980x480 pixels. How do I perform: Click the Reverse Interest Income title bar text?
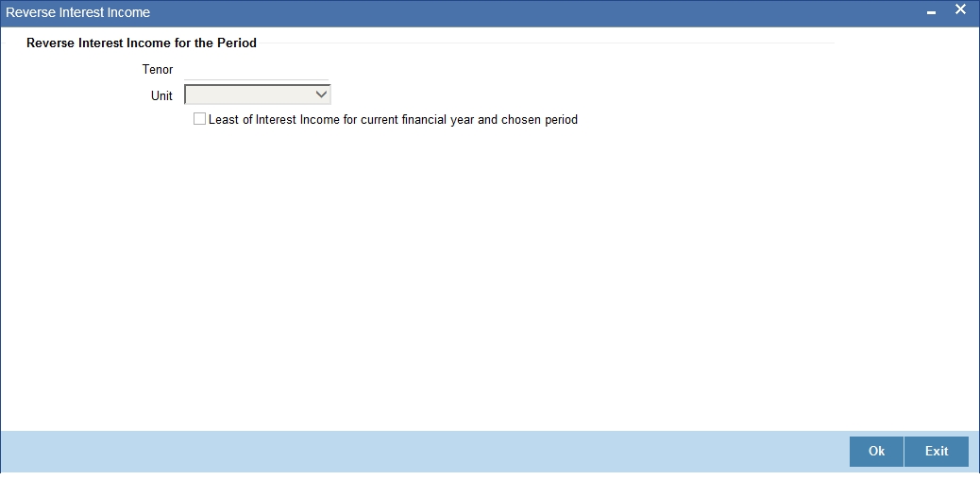click(78, 12)
